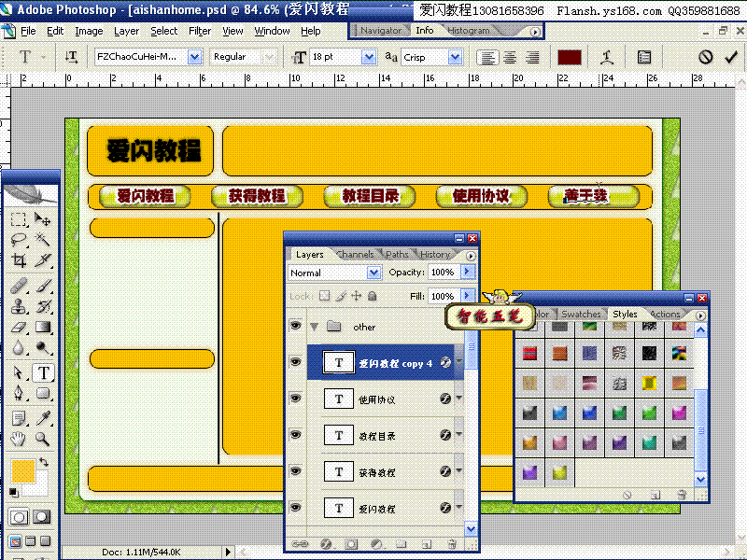Expand effects of 使用协议 layer
This screenshot has height=560, width=747.
(458, 398)
